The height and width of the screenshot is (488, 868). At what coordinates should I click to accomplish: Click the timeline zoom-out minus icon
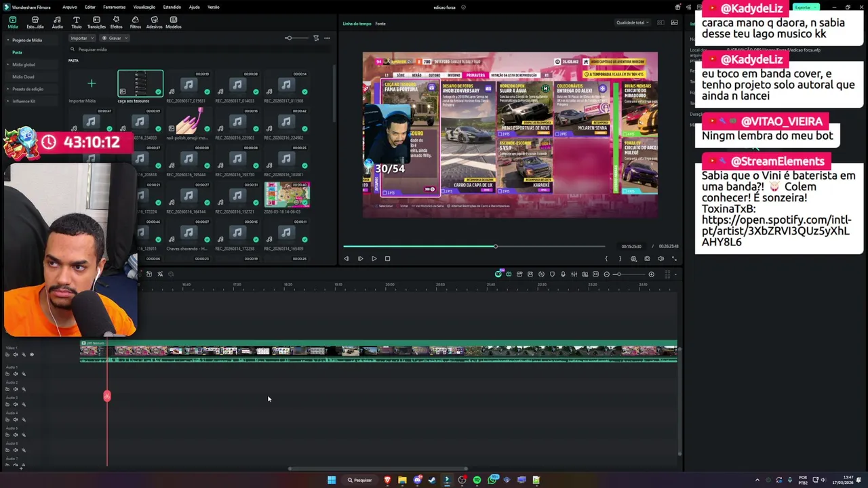coord(606,274)
